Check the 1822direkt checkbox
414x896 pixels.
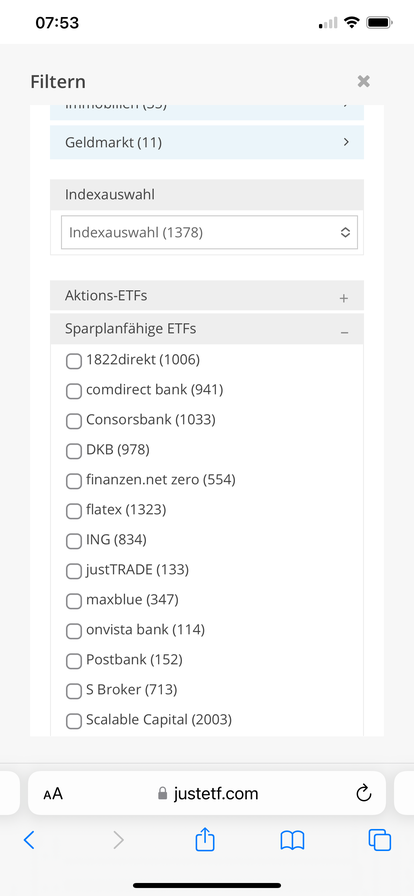74,361
